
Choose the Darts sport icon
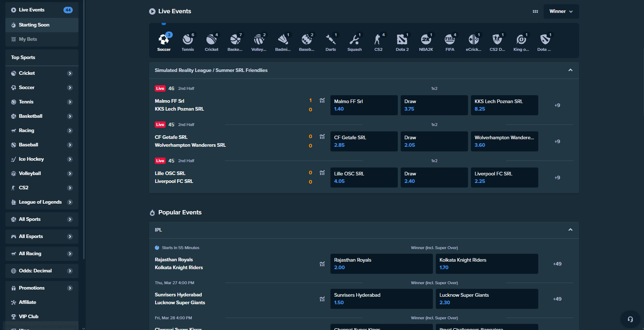coord(330,42)
